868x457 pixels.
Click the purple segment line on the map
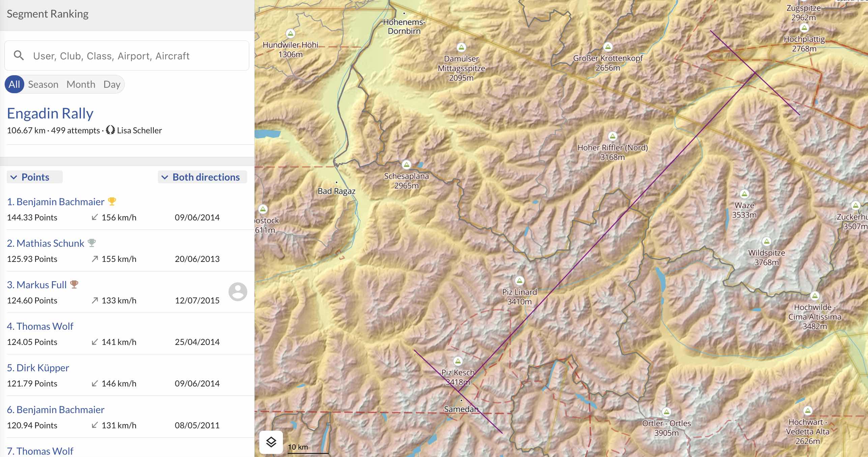pyautogui.click(x=607, y=232)
